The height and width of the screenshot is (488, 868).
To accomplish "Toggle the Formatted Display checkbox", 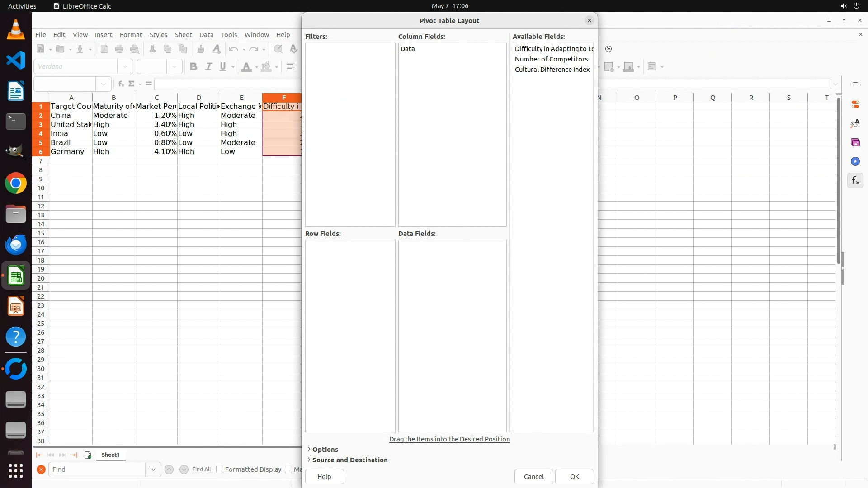I will [x=220, y=469].
